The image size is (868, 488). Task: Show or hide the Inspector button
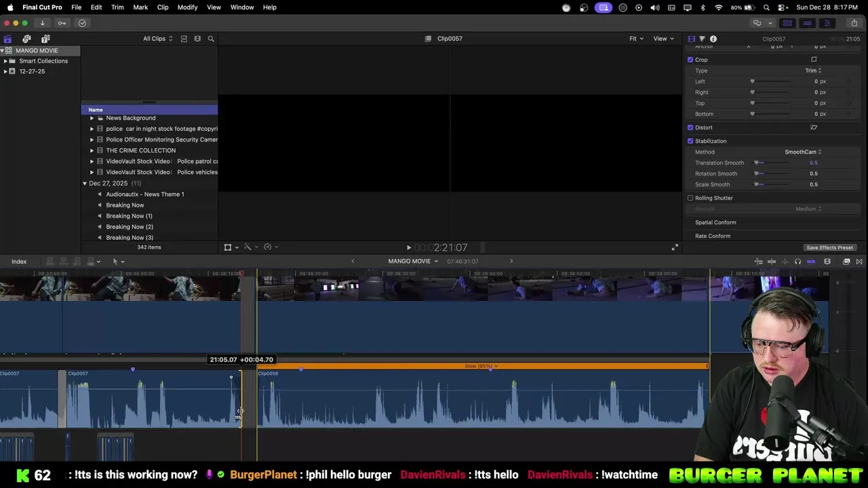[827, 23]
